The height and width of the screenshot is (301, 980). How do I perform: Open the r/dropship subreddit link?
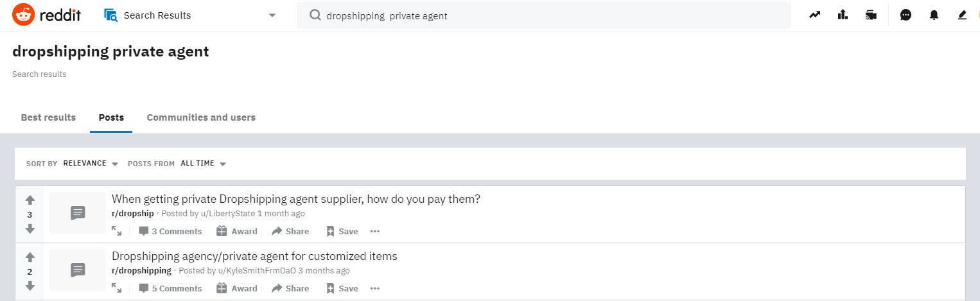pos(133,214)
